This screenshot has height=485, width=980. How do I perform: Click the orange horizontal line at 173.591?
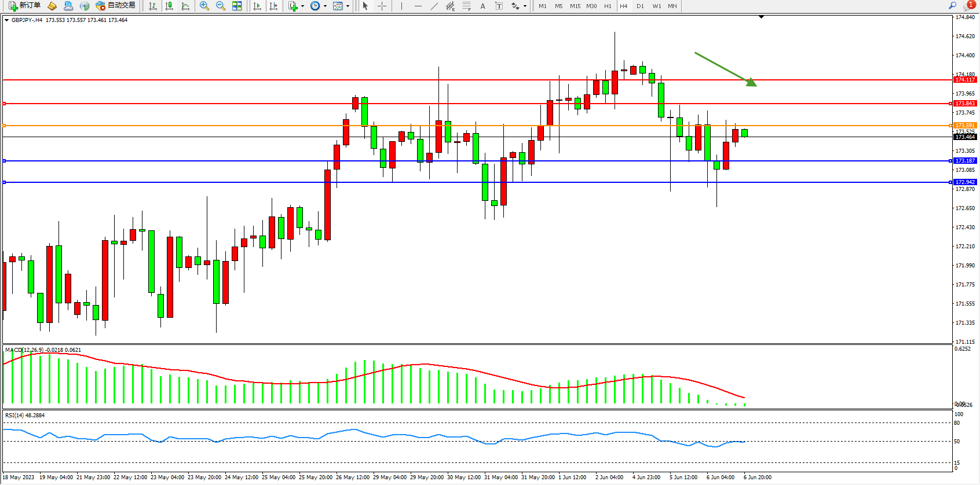pos(232,126)
